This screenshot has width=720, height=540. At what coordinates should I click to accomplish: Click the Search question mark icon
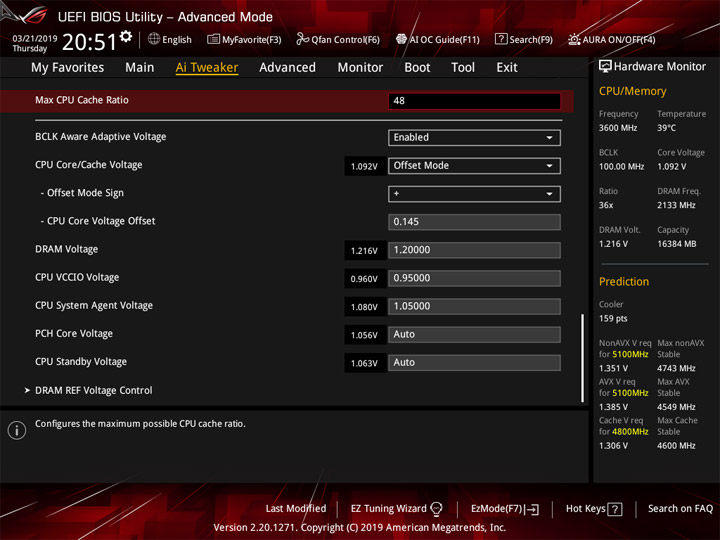tap(501, 39)
